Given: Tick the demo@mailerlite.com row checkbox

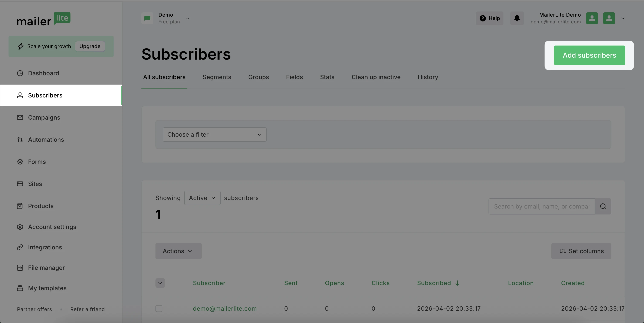Looking at the screenshot, I should 159,309.
